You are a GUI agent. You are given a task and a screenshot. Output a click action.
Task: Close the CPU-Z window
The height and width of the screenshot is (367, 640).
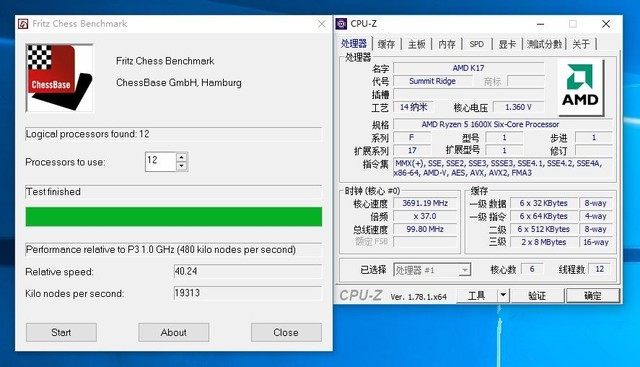tap(606, 24)
